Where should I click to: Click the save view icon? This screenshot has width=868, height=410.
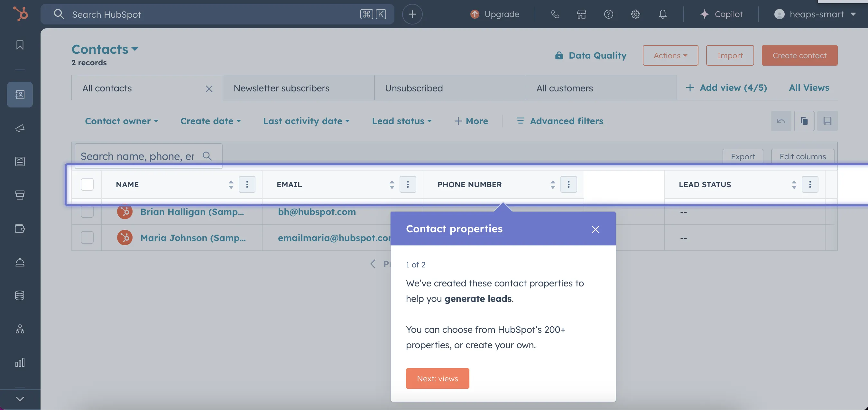(827, 121)
